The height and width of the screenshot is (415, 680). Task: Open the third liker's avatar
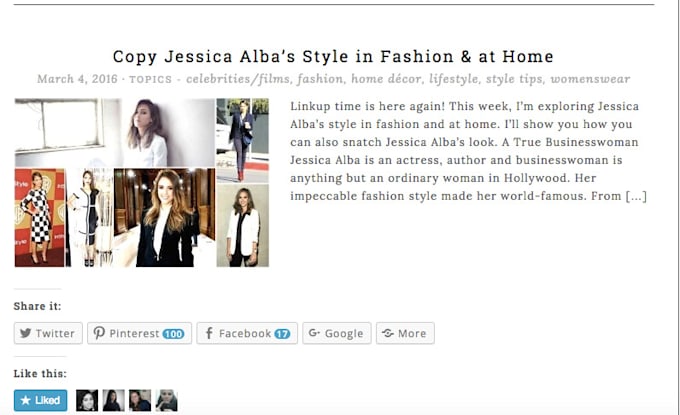pos(140,400)
